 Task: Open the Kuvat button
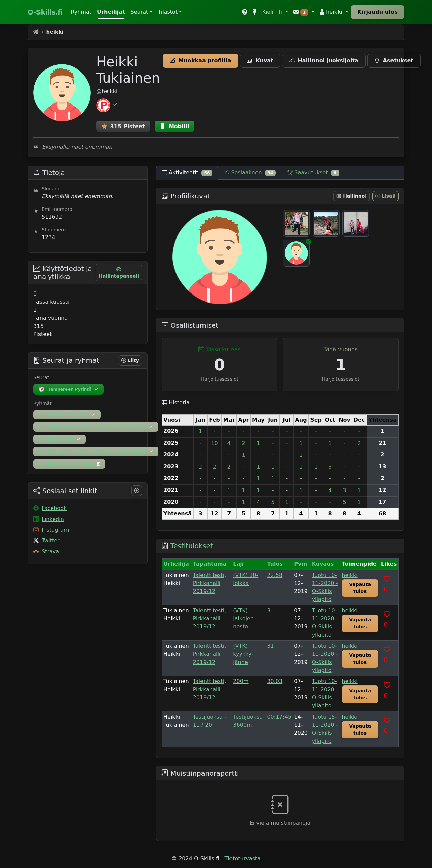point(260,61)
